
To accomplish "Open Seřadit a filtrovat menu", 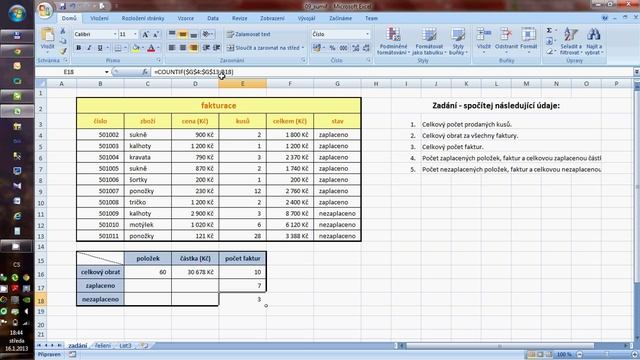I will click(571, 41).
